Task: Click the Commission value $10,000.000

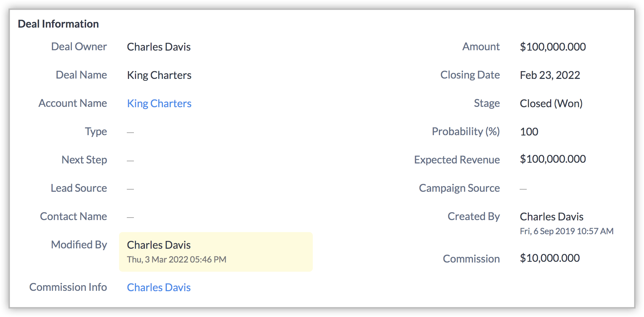Action: click(549, 258)
